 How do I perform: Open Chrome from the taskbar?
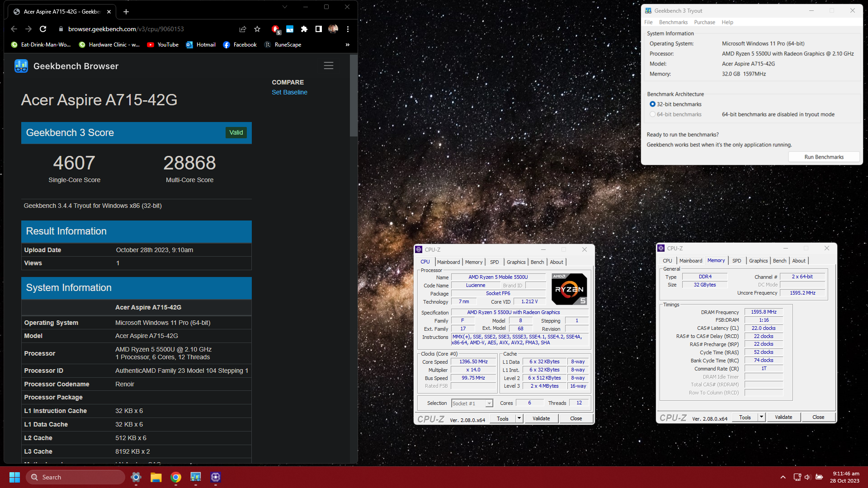[x=176, y=477]
